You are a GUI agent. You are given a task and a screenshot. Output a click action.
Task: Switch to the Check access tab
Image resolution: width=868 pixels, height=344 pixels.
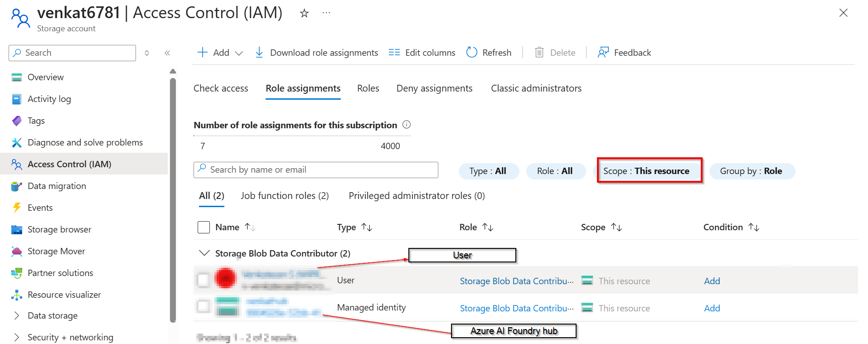click(221, 88)
